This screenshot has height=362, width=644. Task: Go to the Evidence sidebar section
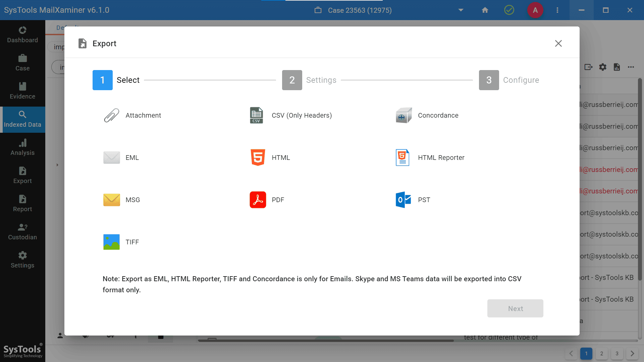(22, 91)
